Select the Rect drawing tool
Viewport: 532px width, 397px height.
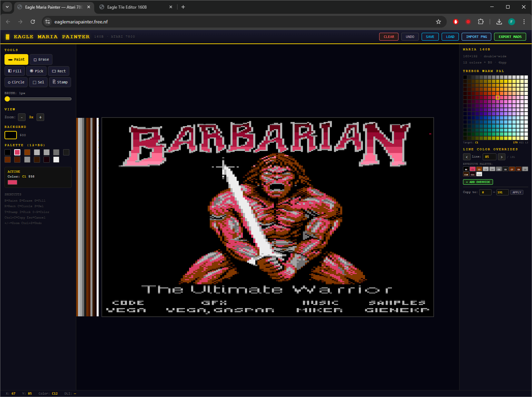59,71
